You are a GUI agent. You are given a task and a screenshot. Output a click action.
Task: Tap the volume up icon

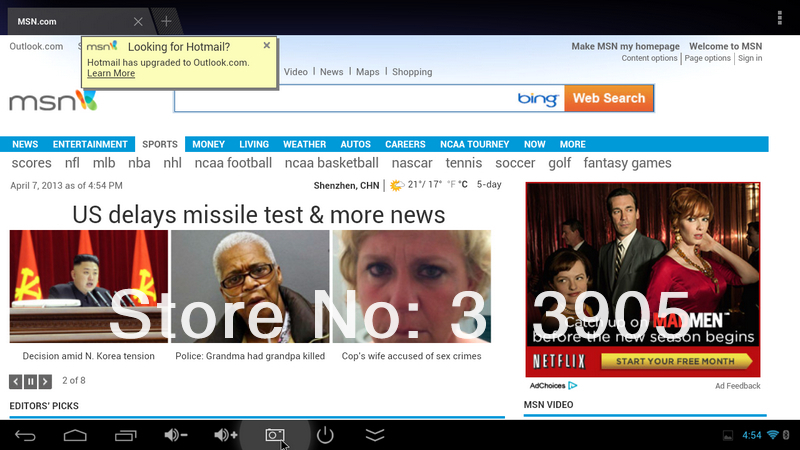[226, 435]
